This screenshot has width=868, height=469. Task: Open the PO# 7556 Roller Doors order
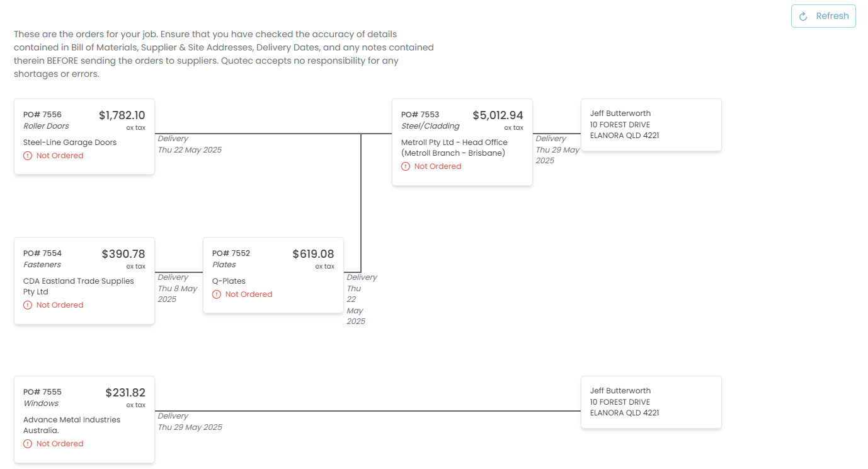(84, 136)
